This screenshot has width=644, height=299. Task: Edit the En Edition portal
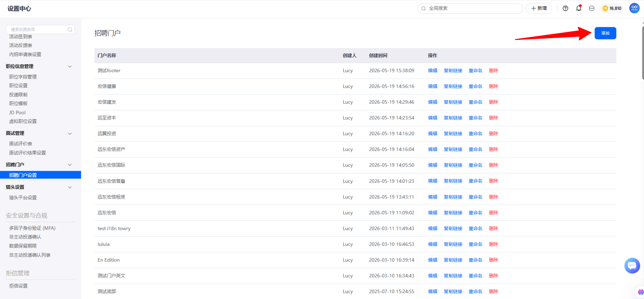[x=432, y=260]
